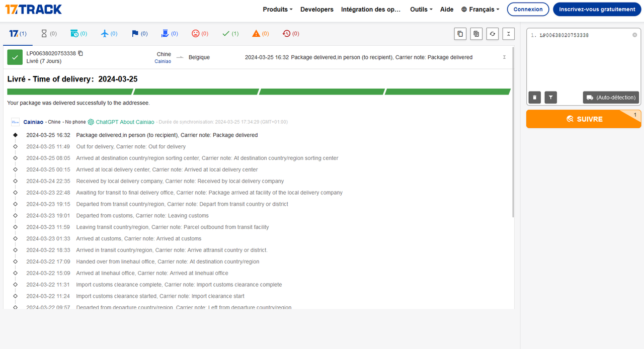Clear the tracking number field with X icon
Screen dimensions: 644x349
point(634,35)
